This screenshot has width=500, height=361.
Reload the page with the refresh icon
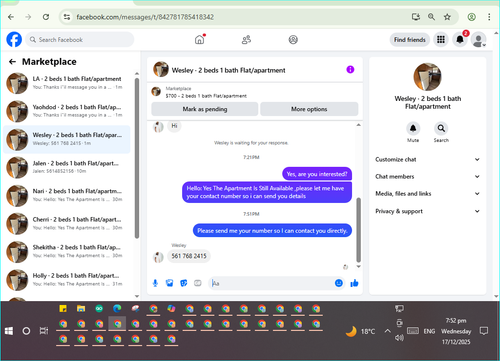click(x=46, y=17)
